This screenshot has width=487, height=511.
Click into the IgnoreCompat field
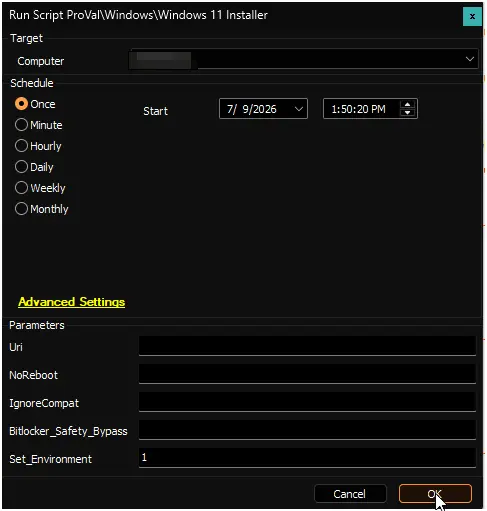click(x=307, y=402)
